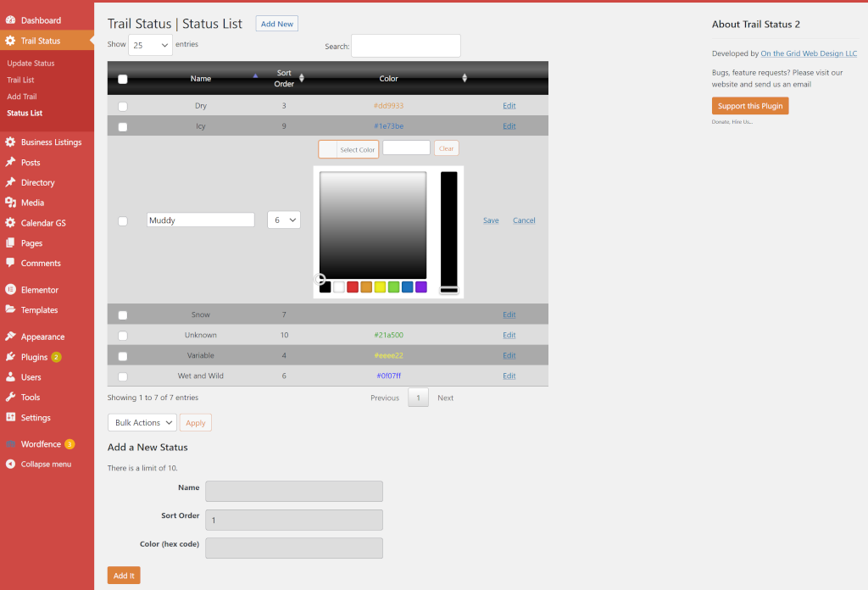The width and height of the screenshot is (868, 590).
Task: Open the Wordfence menu
Action: click(x=41, y=444)
